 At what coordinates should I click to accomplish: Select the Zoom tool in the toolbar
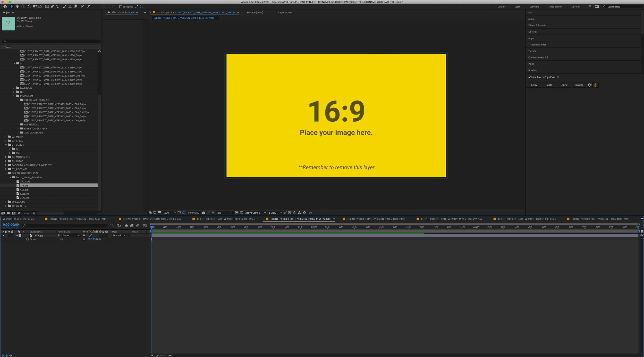pos(23,6)
